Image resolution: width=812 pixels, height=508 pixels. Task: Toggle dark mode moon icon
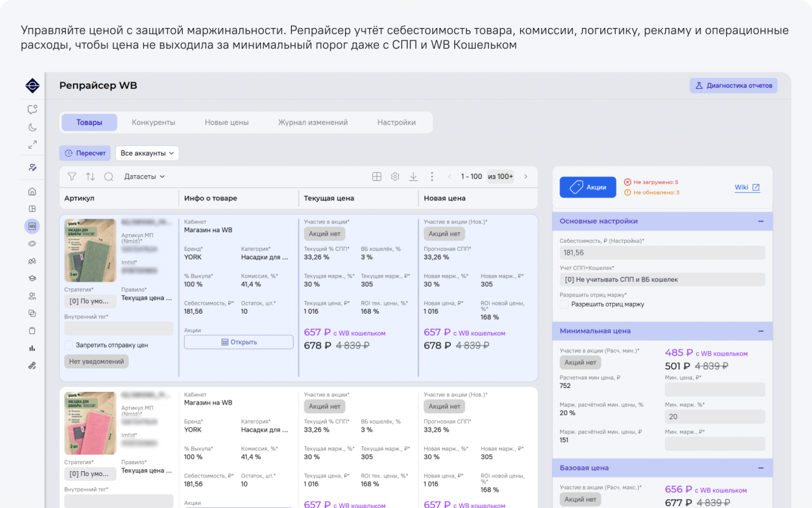32,127
